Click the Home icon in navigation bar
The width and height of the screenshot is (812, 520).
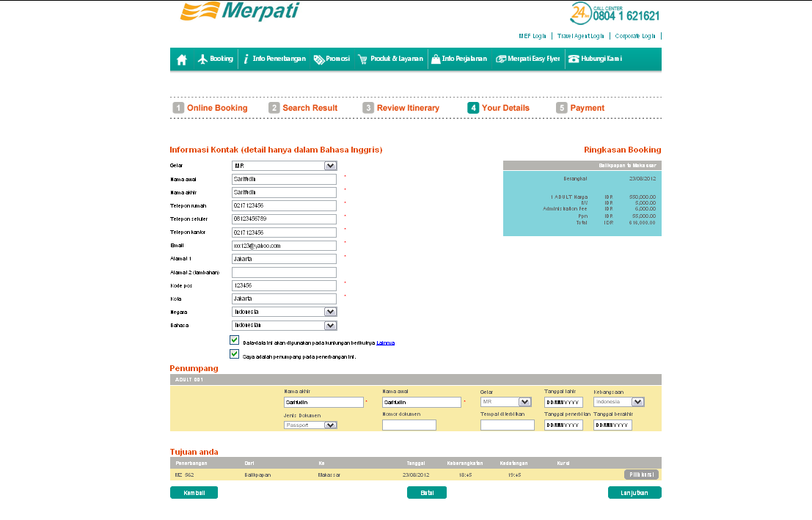tap(182, 59)
